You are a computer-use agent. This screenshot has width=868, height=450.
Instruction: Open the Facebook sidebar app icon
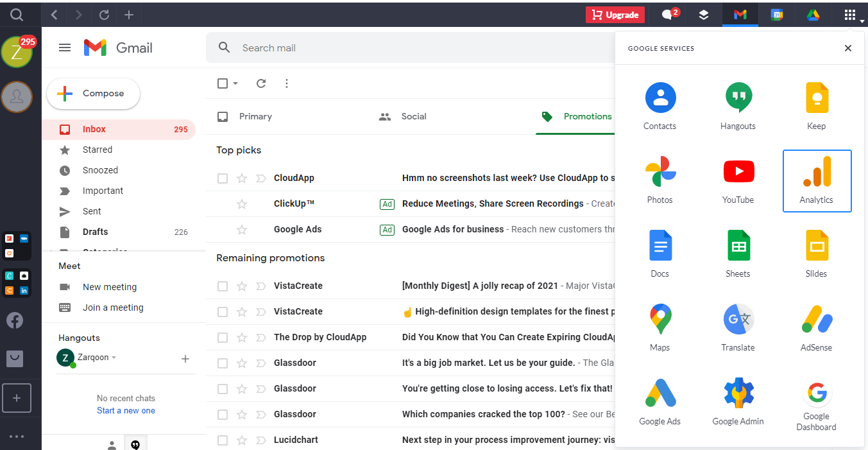[x=15, y=320]
